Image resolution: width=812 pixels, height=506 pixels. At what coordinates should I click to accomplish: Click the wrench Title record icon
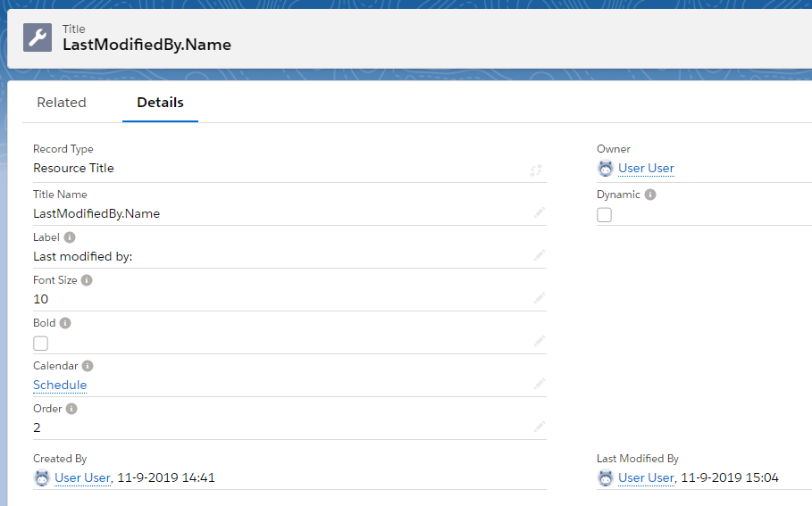(x=38, y=37)
